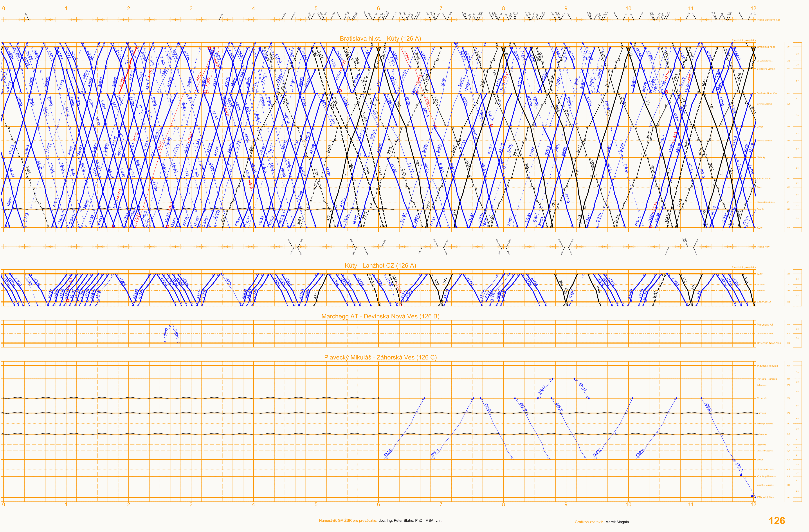809x532 pixels.
Task: Select station label 'Kuchyňa'
Action: pyautogui.click(x=761, y=413)
